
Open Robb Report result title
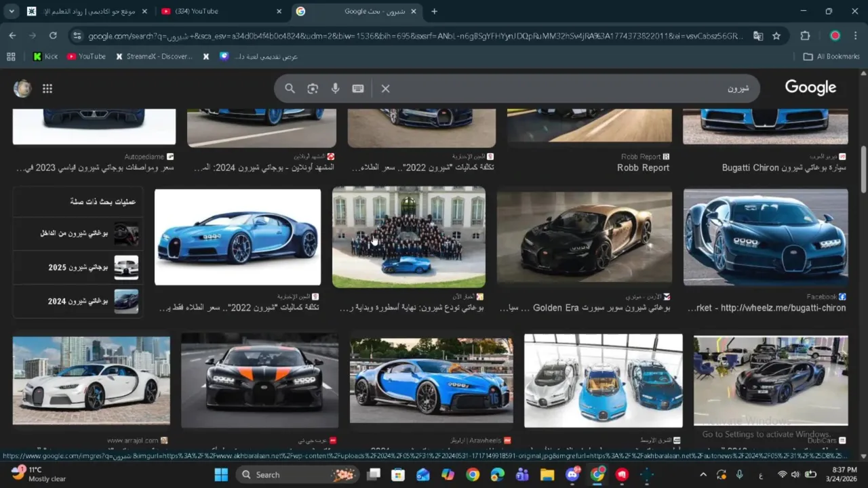click(x=643, y=168)
